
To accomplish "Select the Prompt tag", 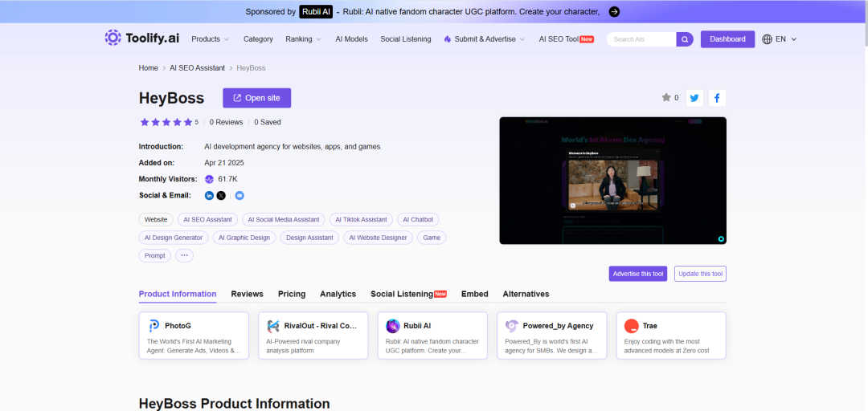I will [x=155, y=255].
